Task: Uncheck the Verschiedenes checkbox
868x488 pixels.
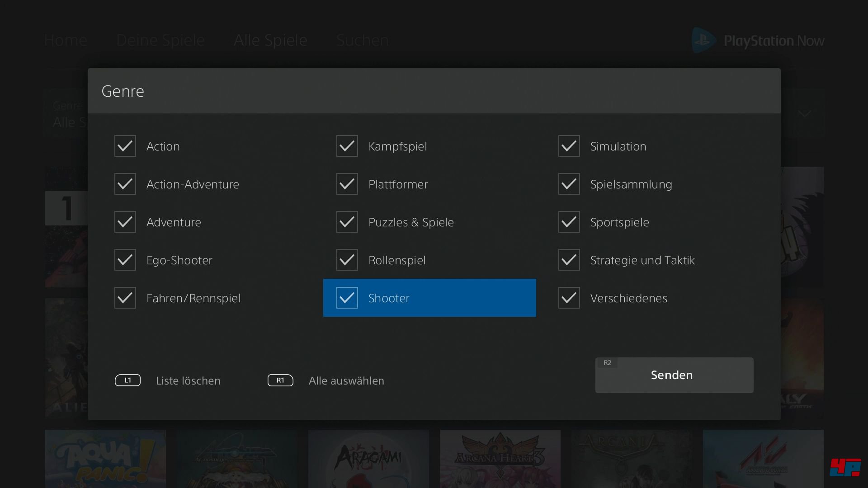Action: pos(569,298)
